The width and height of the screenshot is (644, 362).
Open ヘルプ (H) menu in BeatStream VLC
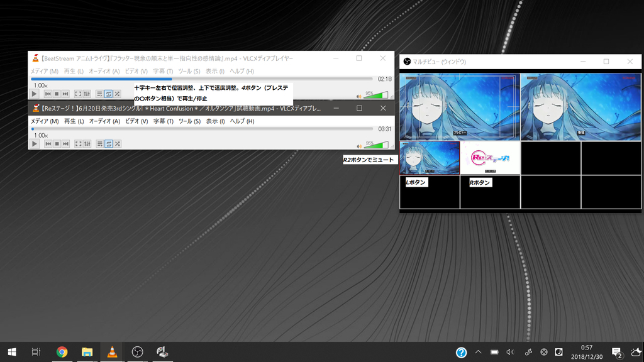(x=241, y=72)
